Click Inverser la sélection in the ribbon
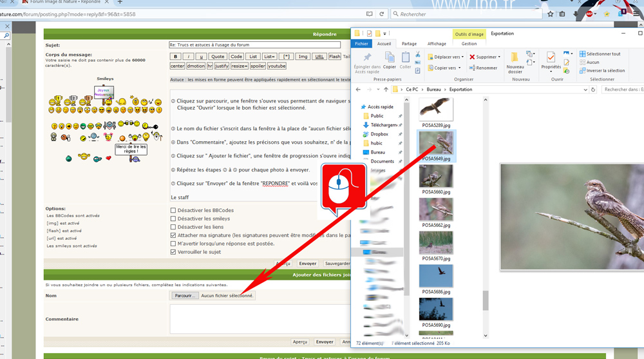Screen dimensions: 644x359 pos(601,70)
